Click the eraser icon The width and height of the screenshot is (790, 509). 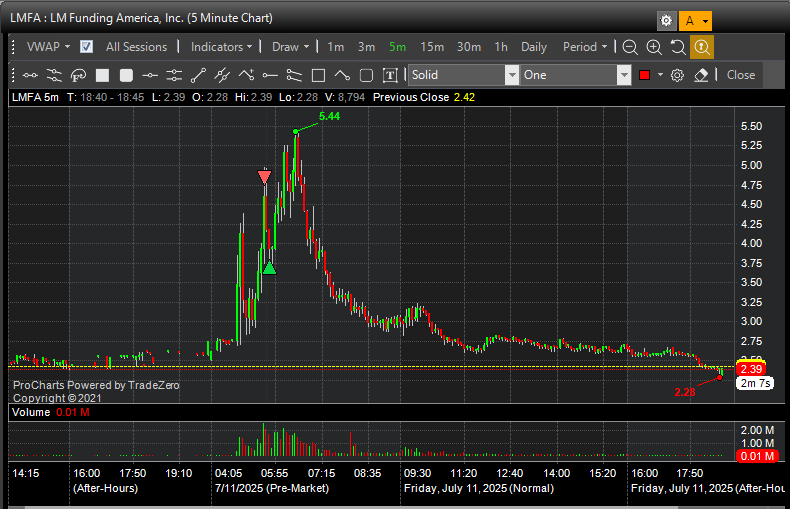(x=701, y=75)
